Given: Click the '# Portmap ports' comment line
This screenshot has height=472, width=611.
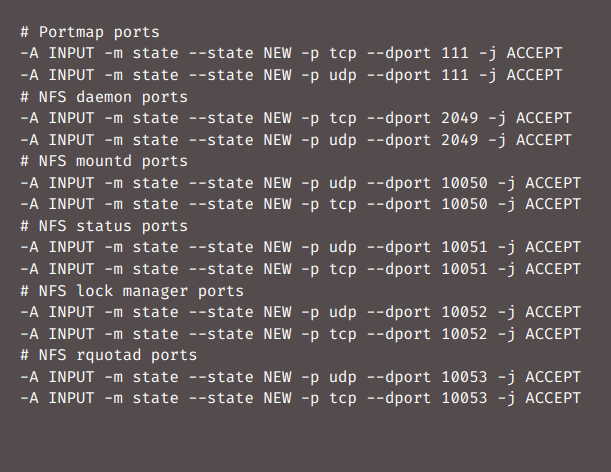Looking at the screenshot, I should 90,32.
